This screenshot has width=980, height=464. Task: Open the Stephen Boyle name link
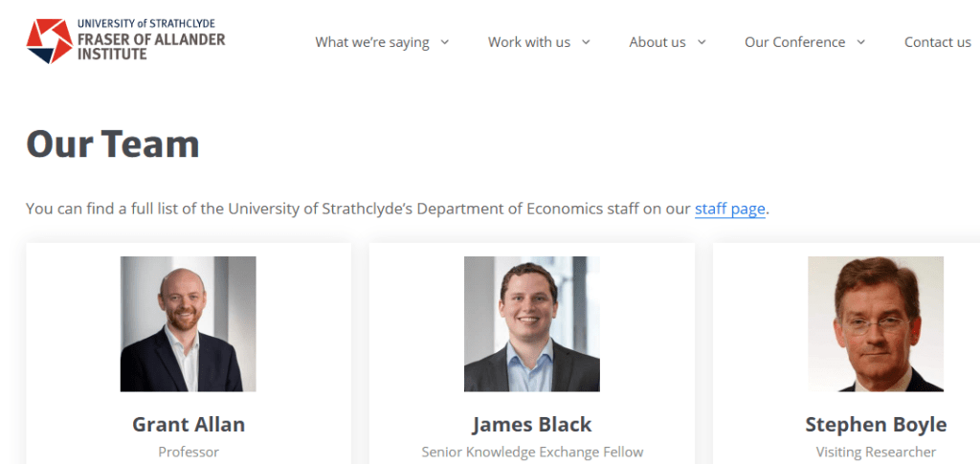pyautogui.click(x=876, y=424)
